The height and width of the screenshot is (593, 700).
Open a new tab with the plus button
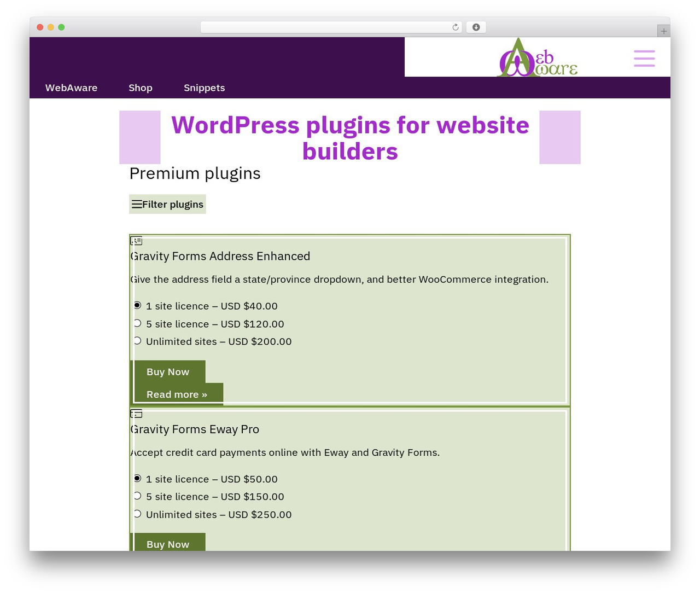pos(663,31)
